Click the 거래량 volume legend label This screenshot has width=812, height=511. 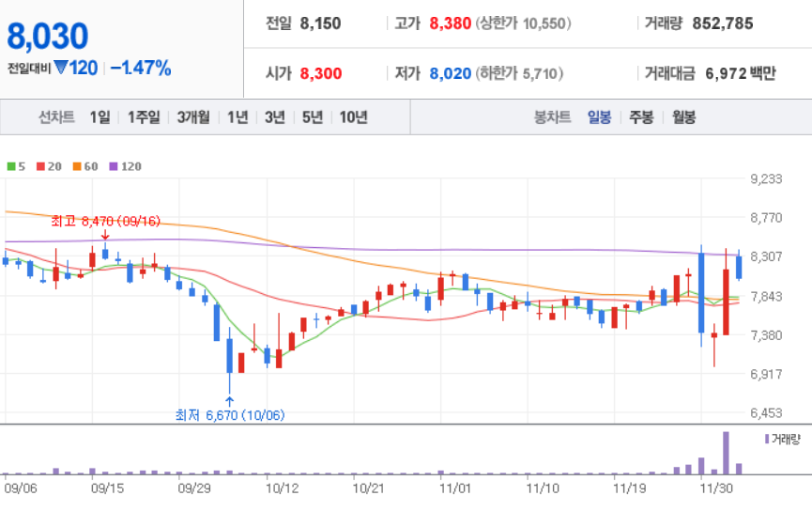[786, 440]
